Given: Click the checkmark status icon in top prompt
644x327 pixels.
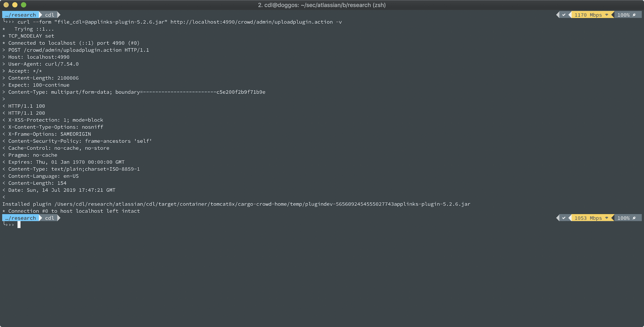Looking at the screenshot, I should (564, 15).
